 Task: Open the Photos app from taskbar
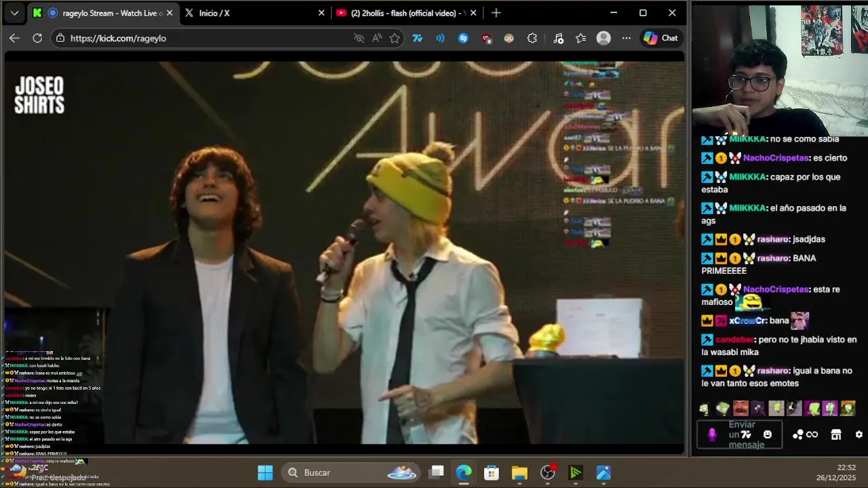click(604, 472)
